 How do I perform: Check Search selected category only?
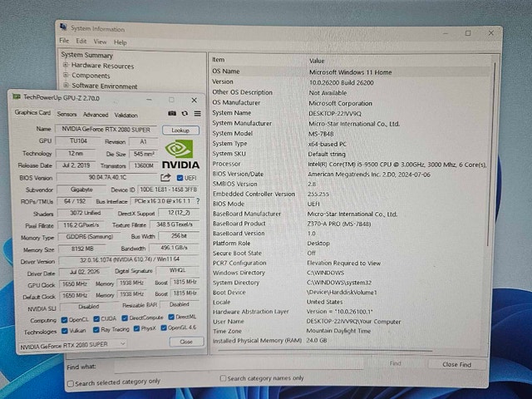coord(71,384)
